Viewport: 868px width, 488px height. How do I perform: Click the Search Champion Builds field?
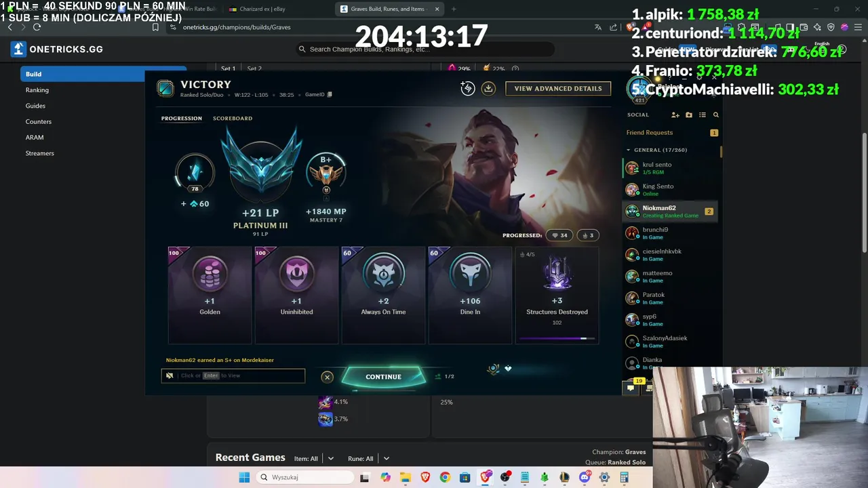(x=425, y=49)
